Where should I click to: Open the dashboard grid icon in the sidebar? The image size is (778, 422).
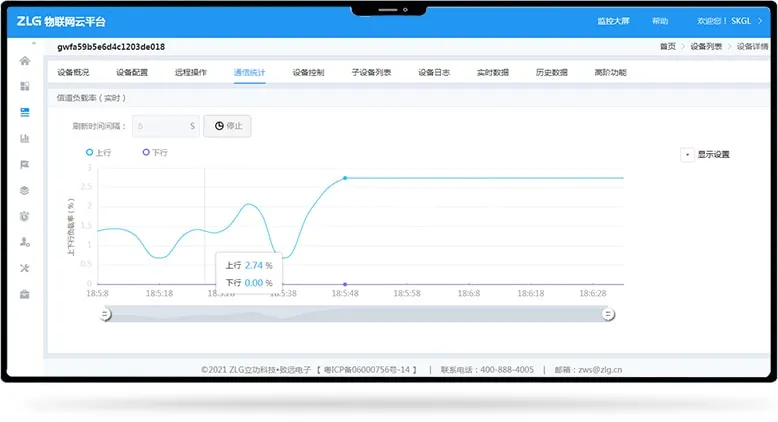[x=25, y=86]
